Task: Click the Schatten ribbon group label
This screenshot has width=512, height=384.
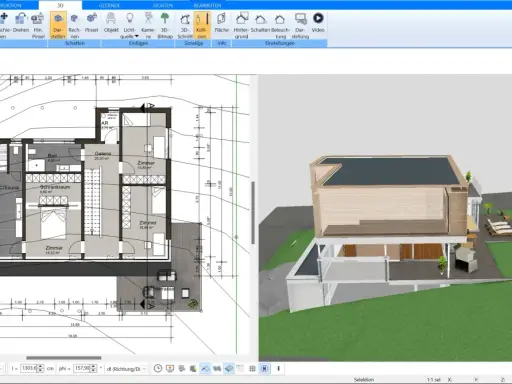Action: pos(75,43)
